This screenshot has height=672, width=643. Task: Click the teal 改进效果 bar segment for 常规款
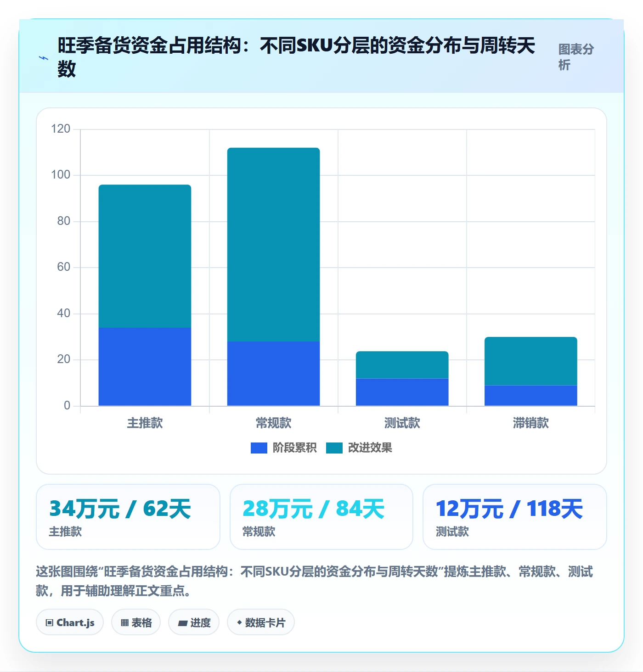273,245
